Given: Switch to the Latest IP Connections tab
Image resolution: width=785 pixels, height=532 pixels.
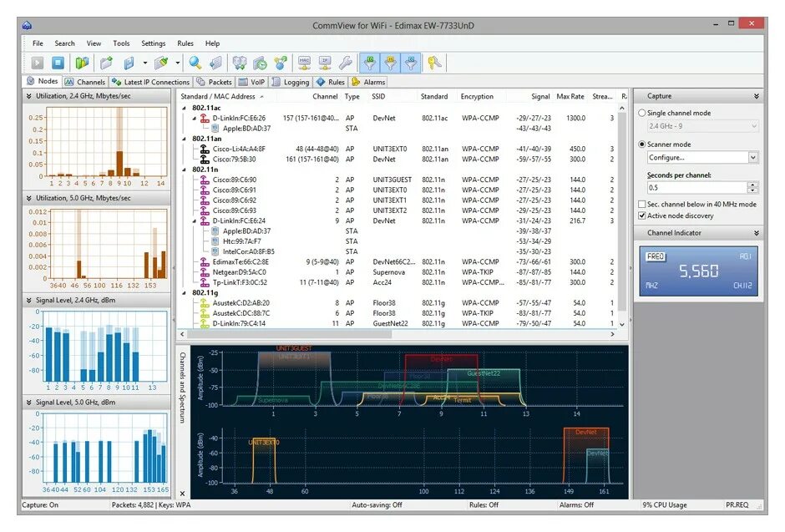Looking at the screenshot, I should coord(151,82).
